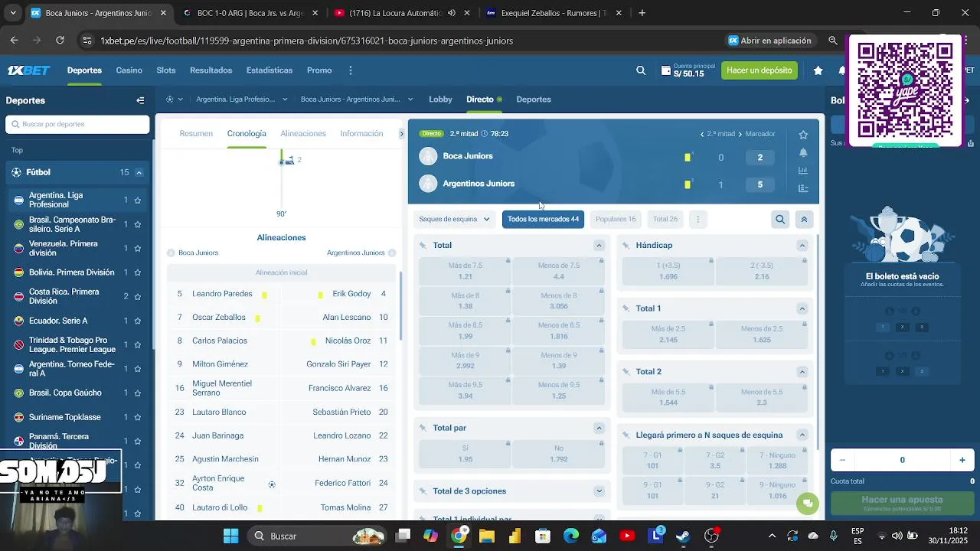Viewport: 980px width, 551px height.
Task: Go back in browser history
Action: coord(14,41)
